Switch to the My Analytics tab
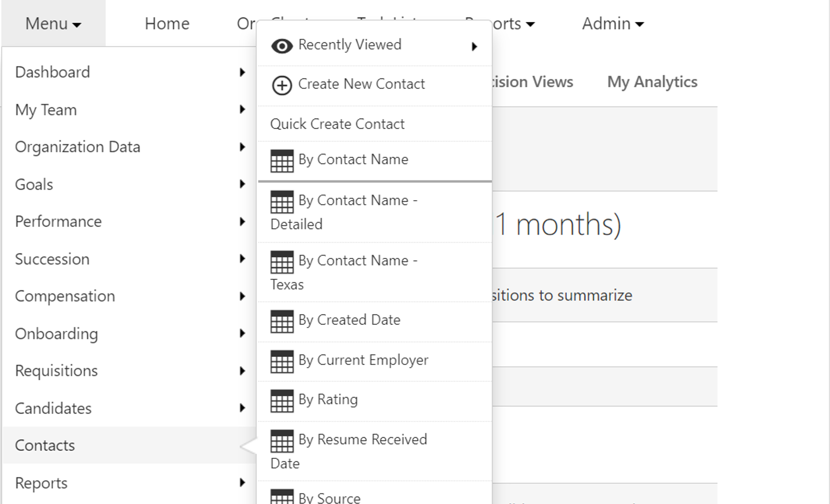Image resolution: width=830 pixels, height=504 pixels. pos(652,82)
